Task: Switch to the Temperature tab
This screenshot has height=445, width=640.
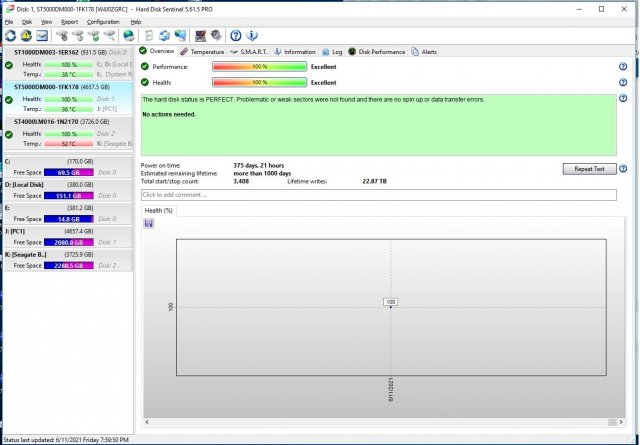Action: point(203,51)
